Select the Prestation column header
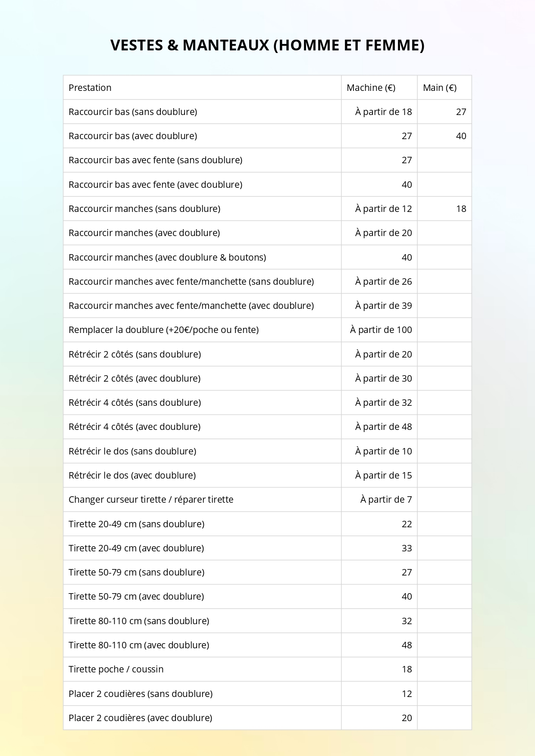The width and height of the screenshot is (535, 756). (x=202, y=87)
